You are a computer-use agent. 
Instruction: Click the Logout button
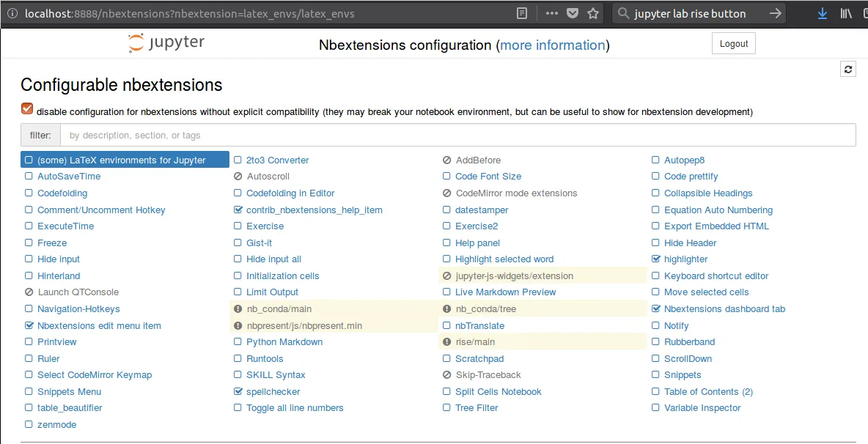click(x=733, y=44)
